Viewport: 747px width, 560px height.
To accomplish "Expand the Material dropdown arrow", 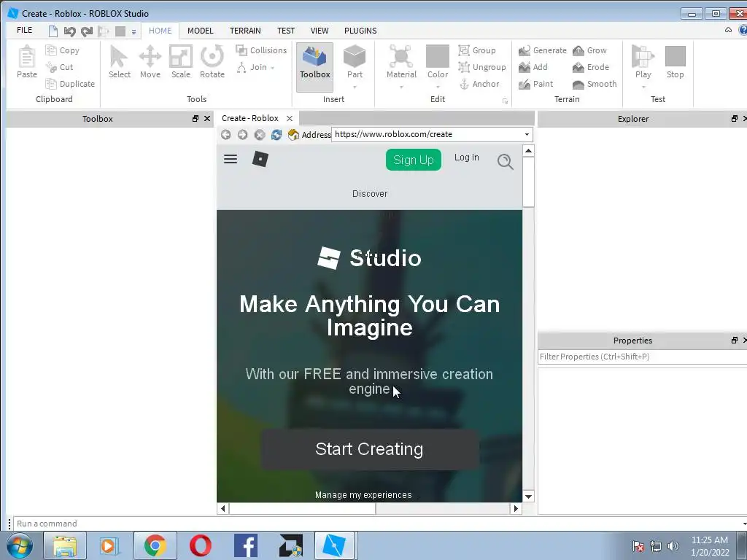I will pyautogui.click(x=401, y=87).
